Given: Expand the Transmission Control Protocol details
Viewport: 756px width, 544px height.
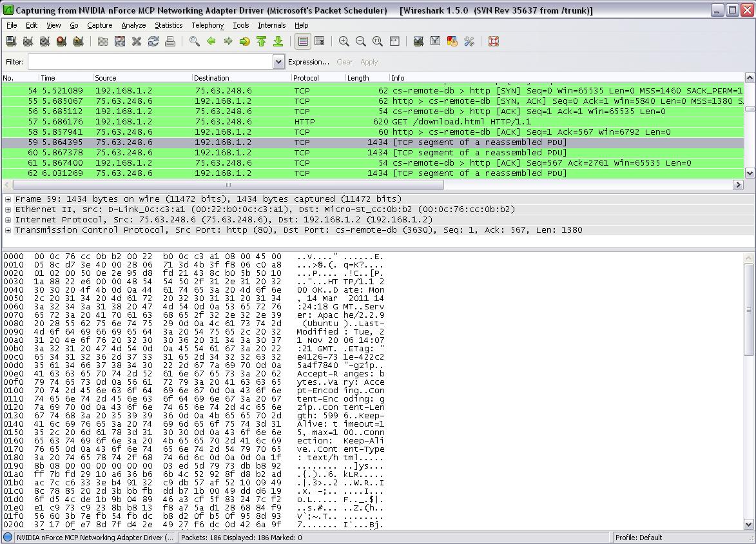Looking at the screenshot, I should click(x=7, y=230).
